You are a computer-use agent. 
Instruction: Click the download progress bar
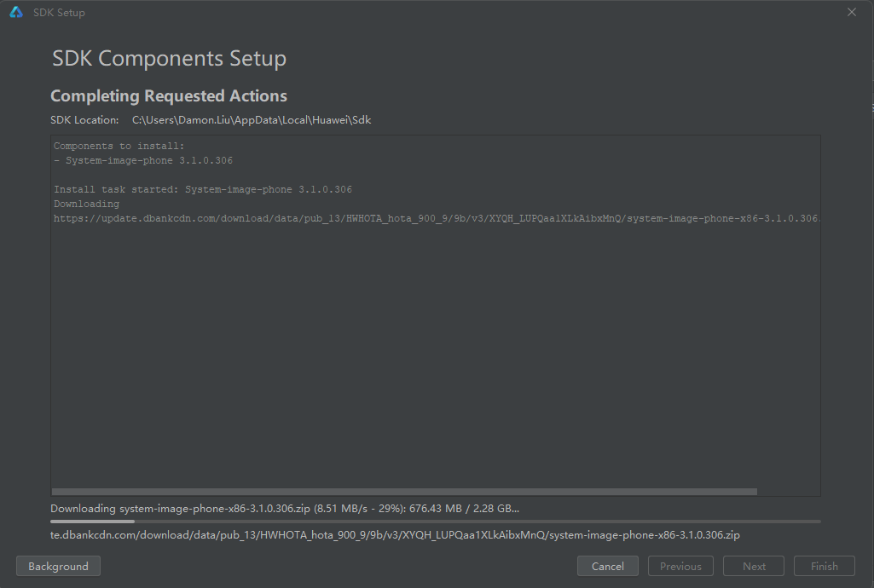435,521
